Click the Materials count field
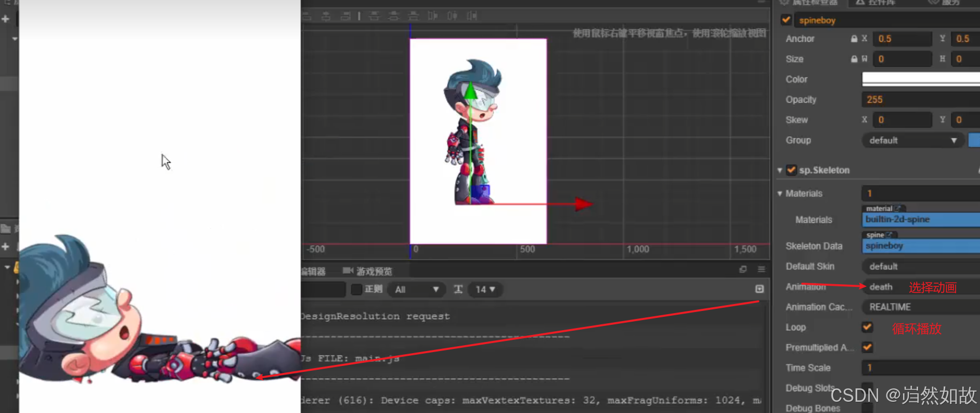This screenshot has width=980, height=413. click(921, 193)
